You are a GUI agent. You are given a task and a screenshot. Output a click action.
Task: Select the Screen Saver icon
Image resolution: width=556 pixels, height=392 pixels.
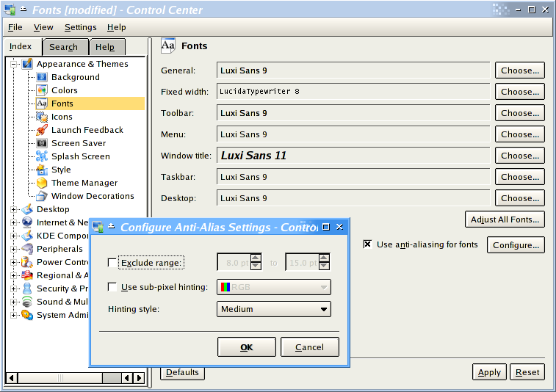click(x=42, y=143)
